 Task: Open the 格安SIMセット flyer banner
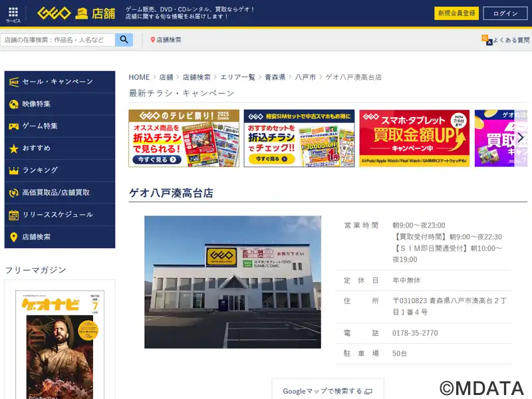pos(299,138)
